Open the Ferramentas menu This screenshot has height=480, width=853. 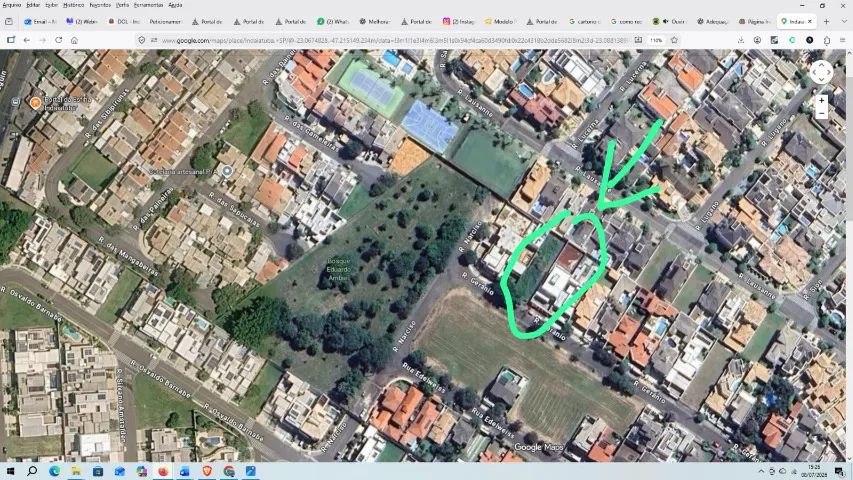pyautogui.click(x=149, y=5)
